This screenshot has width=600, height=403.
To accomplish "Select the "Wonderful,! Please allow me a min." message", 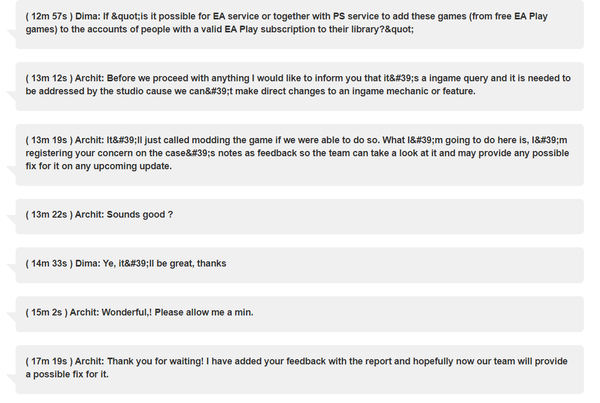I will pyautogui.click(x=300, y=314).
